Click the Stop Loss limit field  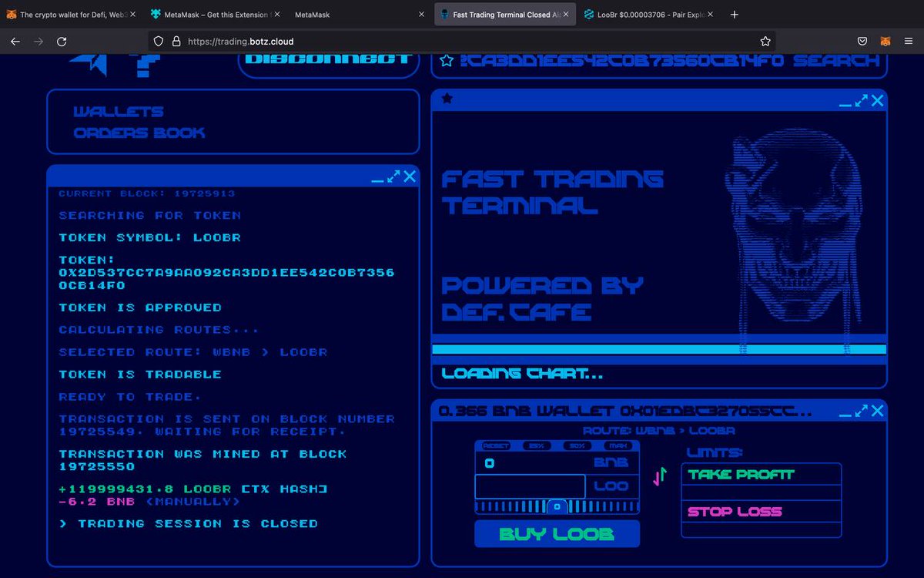tap(762, 529)
